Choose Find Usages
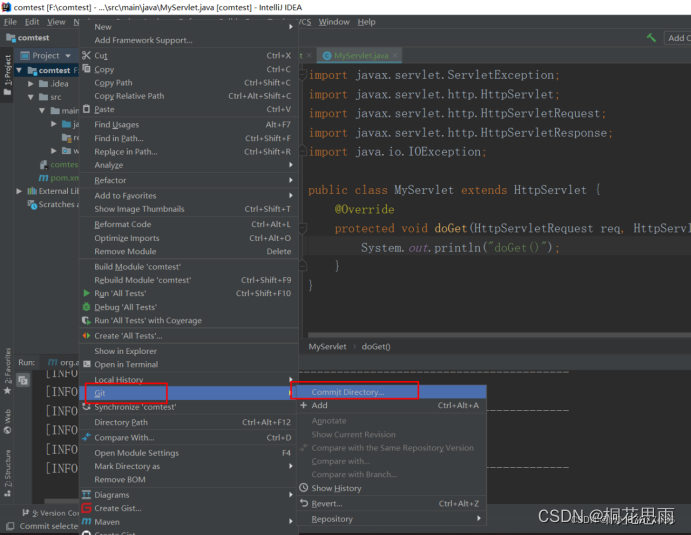This screenshot has width=691, height=535. pyautogui.click(x=189, y=124)
